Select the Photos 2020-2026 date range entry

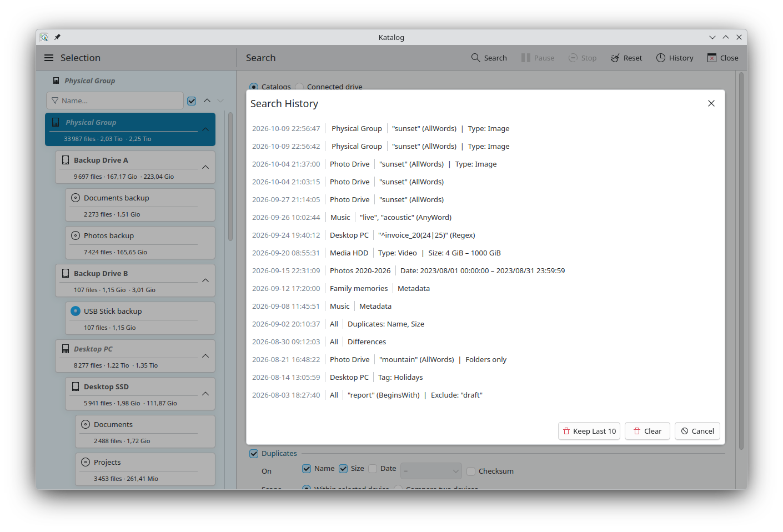485,270
